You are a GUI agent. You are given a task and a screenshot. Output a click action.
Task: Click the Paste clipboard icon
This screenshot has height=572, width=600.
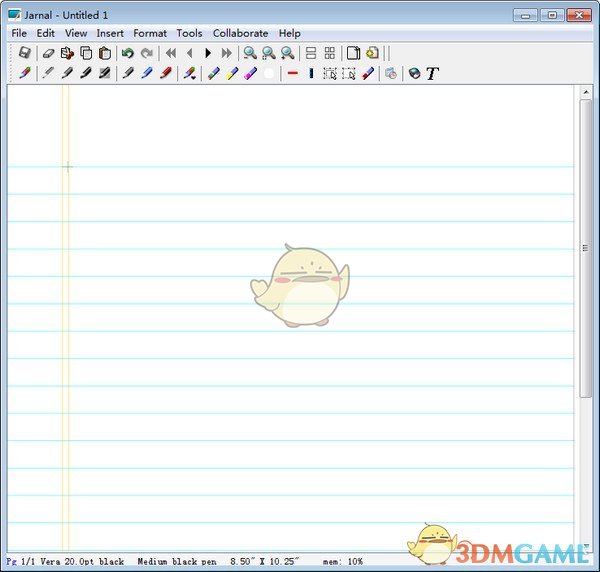click(x=105, y=53)
